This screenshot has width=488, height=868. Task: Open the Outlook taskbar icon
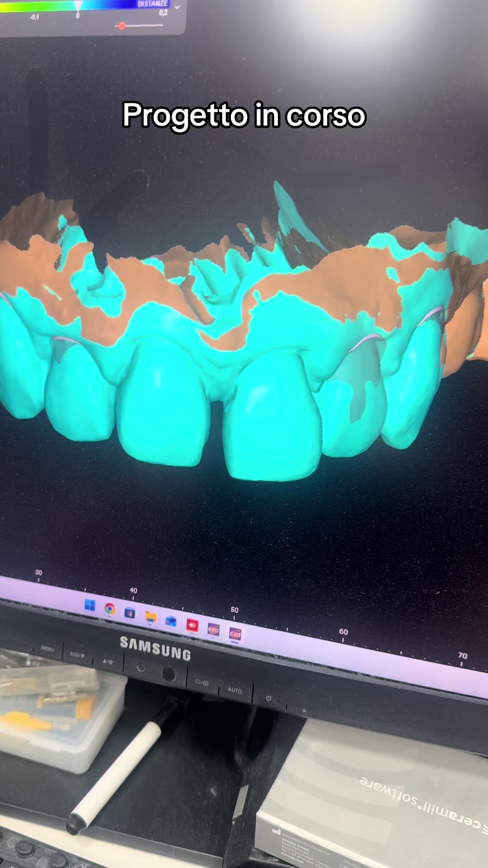point(171,621)
